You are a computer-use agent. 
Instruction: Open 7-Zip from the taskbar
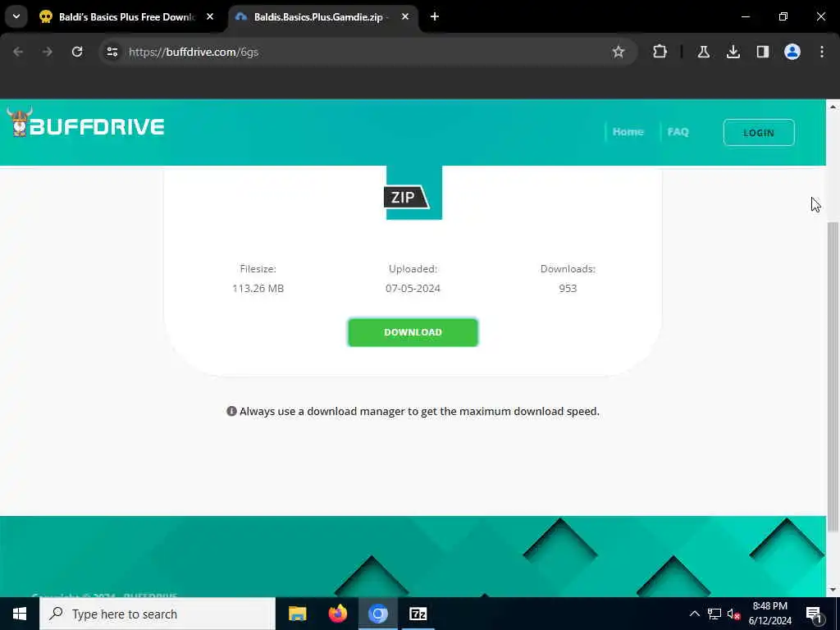tap(418, 614)
